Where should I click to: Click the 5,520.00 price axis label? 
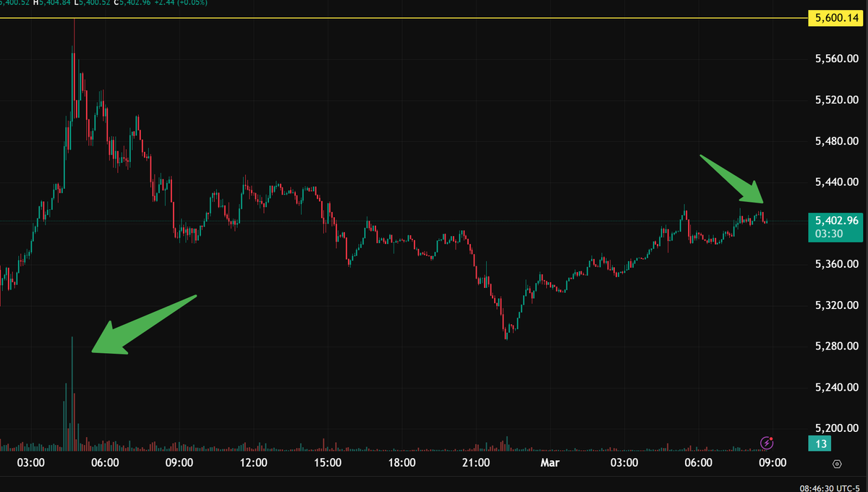coord(835,100)
